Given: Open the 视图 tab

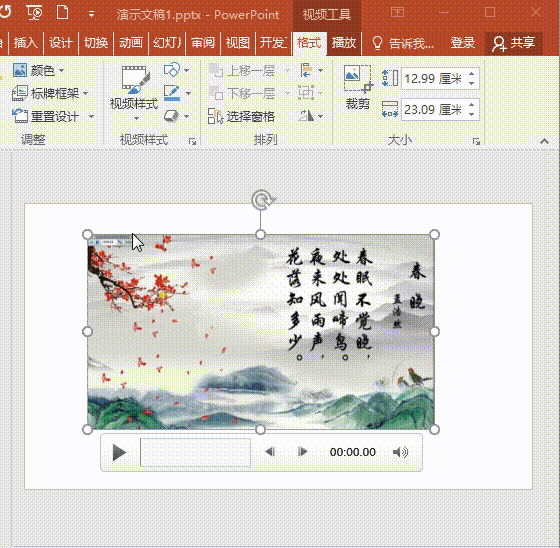Looking at the screenshot, I should [x=238, y=43].
